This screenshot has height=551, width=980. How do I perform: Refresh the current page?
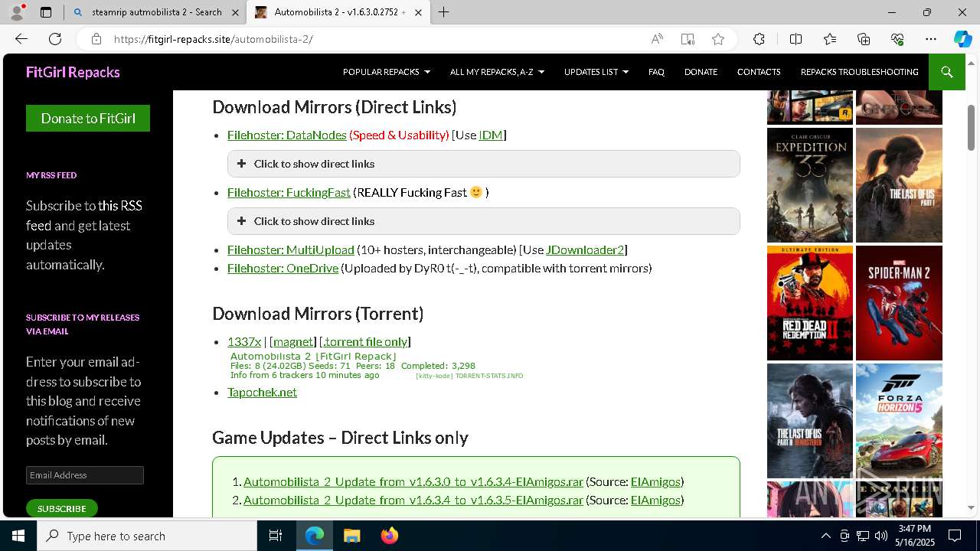point(55,39)
